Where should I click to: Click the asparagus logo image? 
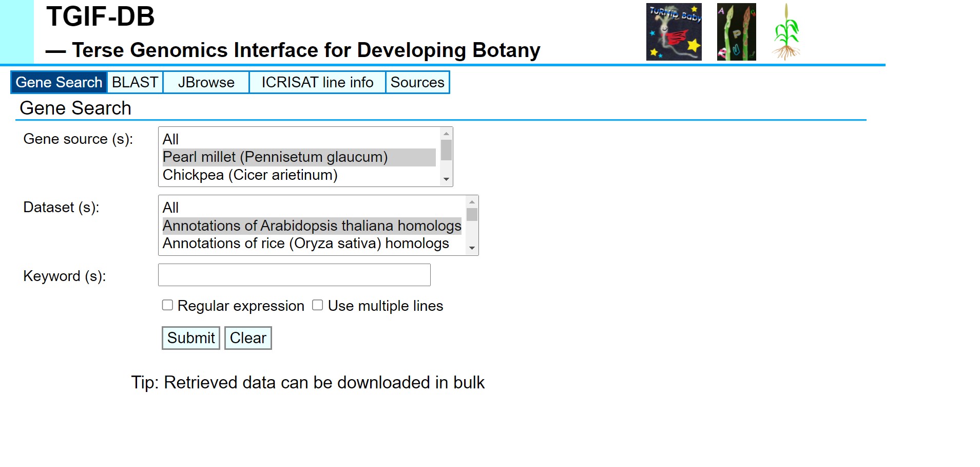[x=736, y=32]
